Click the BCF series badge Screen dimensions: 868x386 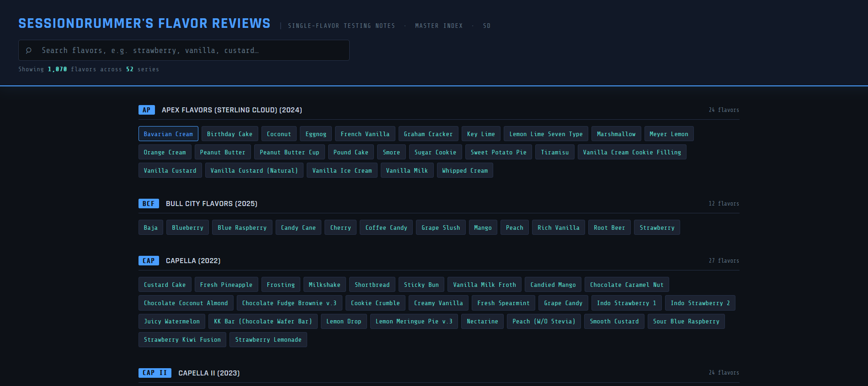pyautogui.click(x=149, y=204)
